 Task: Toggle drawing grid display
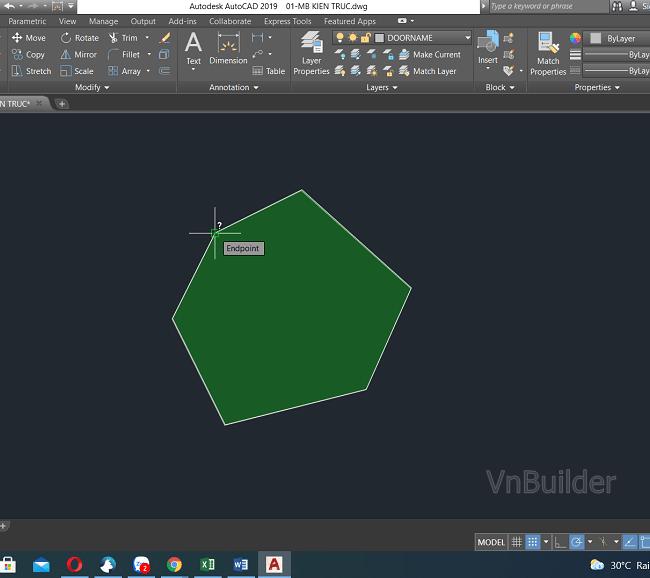coord(516,542)
